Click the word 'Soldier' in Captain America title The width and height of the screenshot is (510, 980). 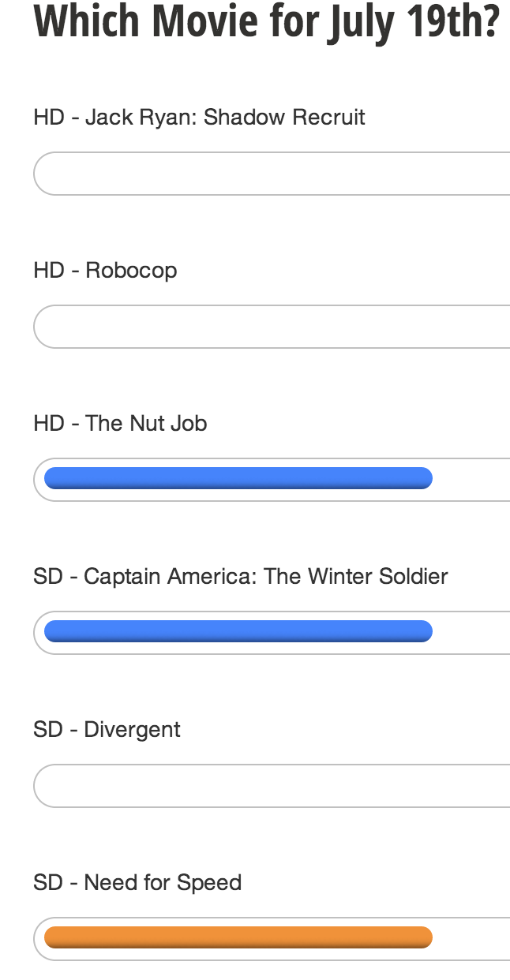pos(412,577)
